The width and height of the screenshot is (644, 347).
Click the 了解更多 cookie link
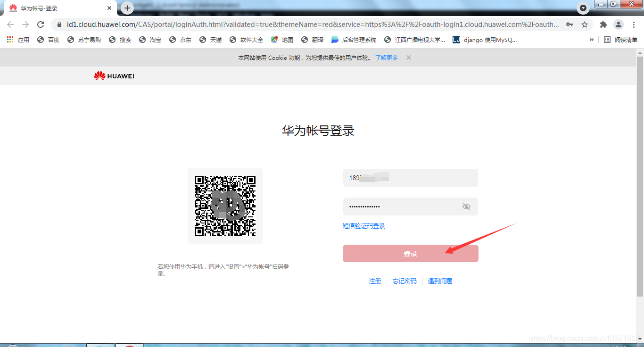[387, 58]
